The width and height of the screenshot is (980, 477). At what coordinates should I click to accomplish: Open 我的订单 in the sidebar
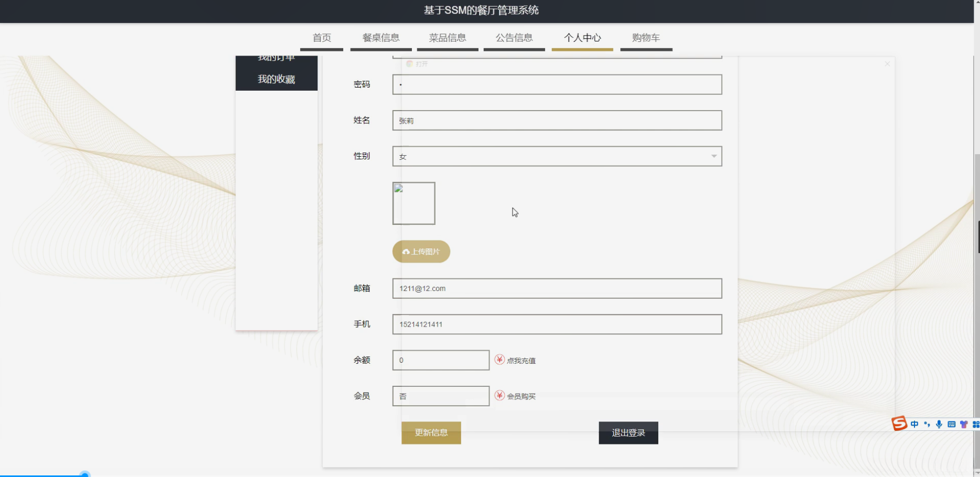(x=276, y=59)
